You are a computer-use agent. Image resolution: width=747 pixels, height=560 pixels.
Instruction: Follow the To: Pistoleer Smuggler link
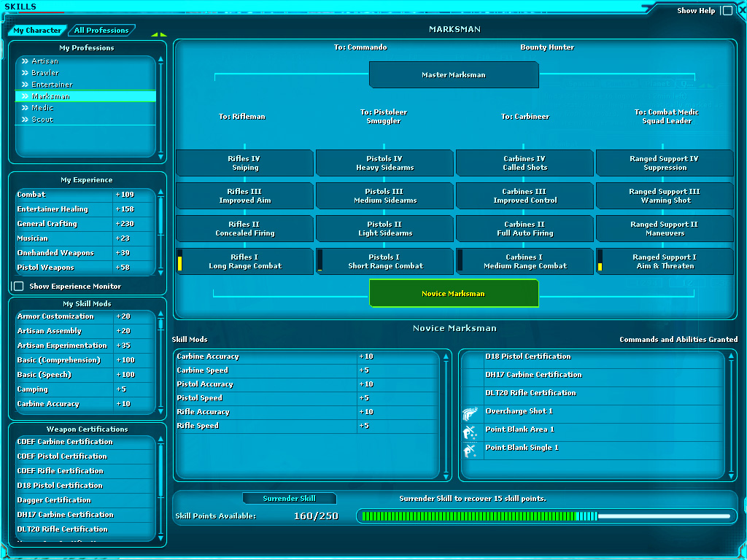coord(384,117)
